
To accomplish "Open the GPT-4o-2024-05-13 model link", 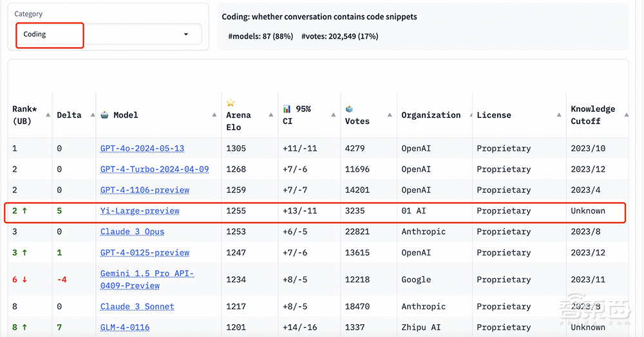I will pos(142,149).
